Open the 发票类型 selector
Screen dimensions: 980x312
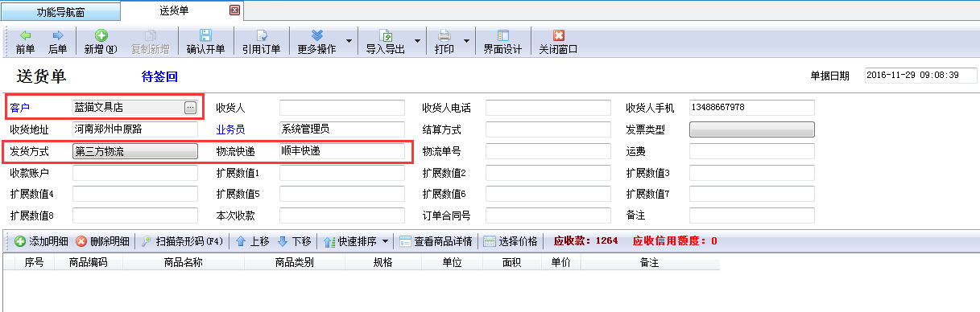pos(752,129)
